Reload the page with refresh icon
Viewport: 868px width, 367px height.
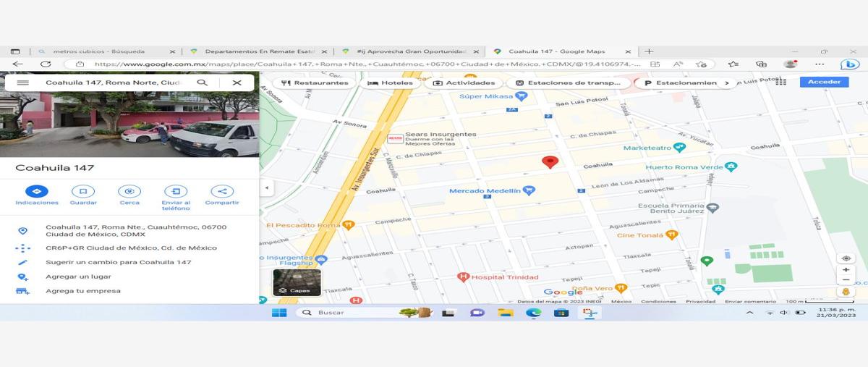tap(46, 64)
